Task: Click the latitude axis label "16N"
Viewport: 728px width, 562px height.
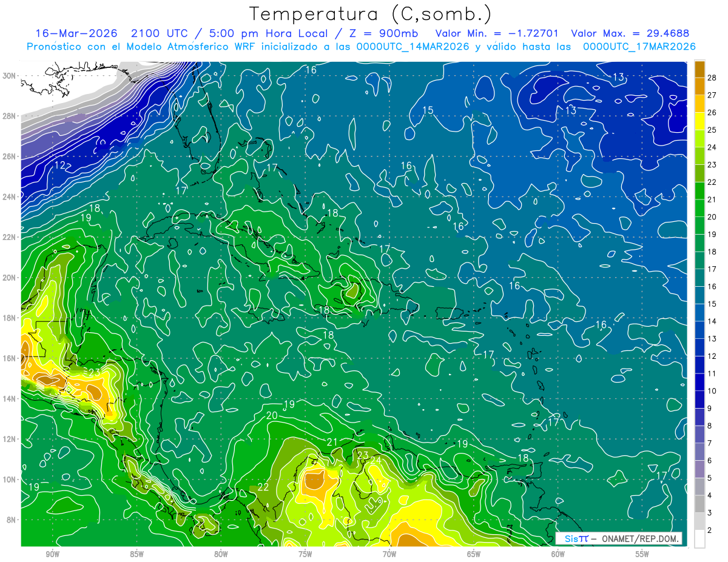Action: [x=10, y=358]
